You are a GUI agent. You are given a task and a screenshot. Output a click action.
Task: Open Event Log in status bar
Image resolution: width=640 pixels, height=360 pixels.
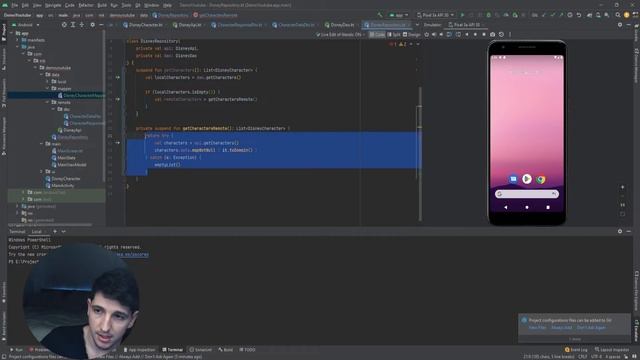point(576,350)
